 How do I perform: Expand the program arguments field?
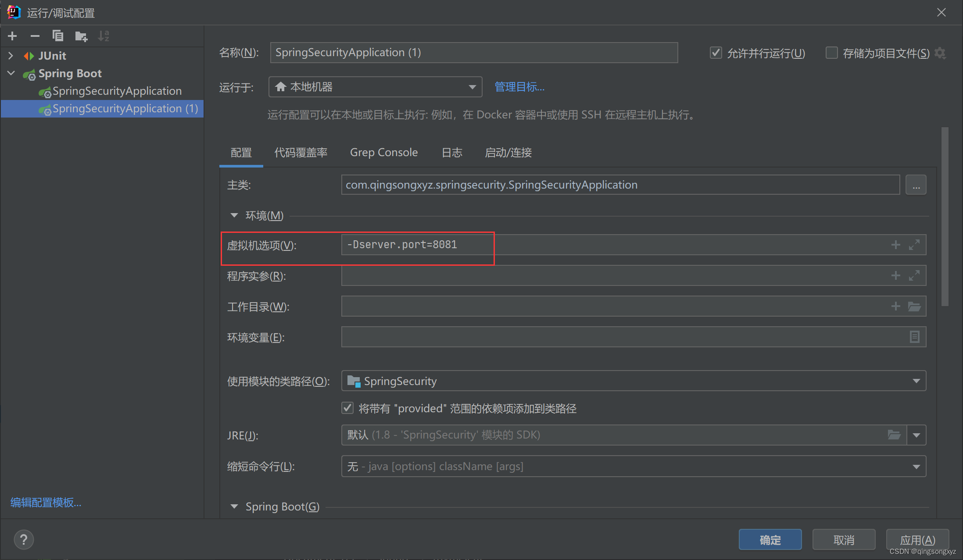914,275
